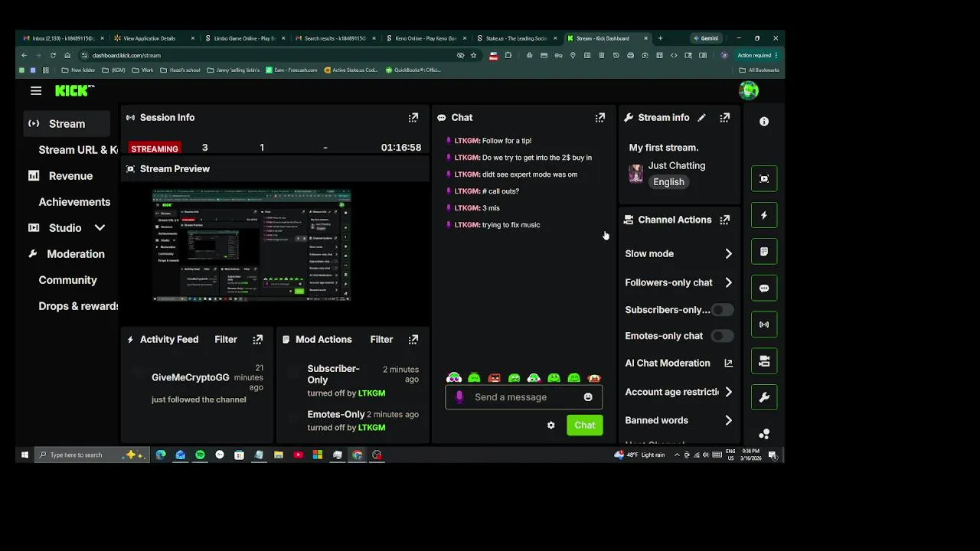Click the purple microphone identity badge in message box
Screen dimensions: 980x551
[459, 397]
